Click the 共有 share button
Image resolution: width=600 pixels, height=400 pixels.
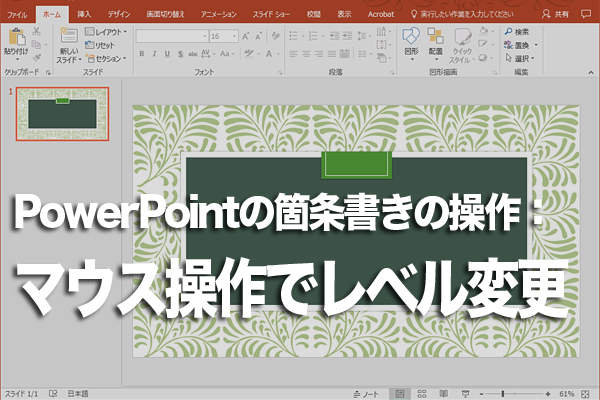(556, 15)
